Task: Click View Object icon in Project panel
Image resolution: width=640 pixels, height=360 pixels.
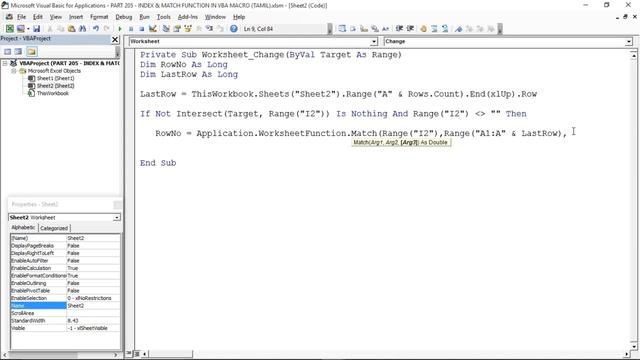Action: point(18,51)
